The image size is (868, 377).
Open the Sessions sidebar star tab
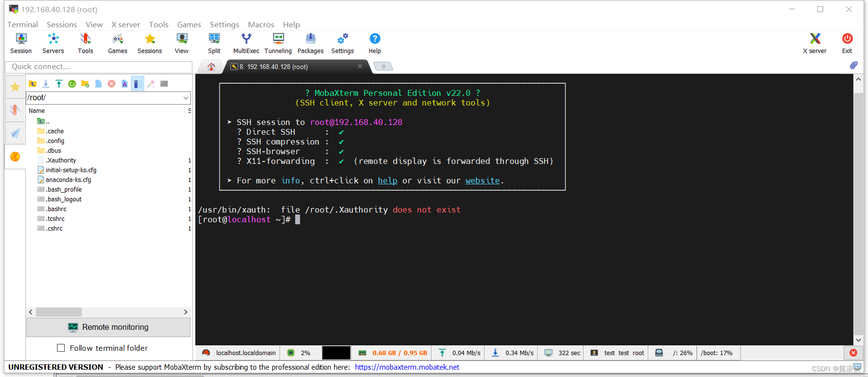[15, 87]
